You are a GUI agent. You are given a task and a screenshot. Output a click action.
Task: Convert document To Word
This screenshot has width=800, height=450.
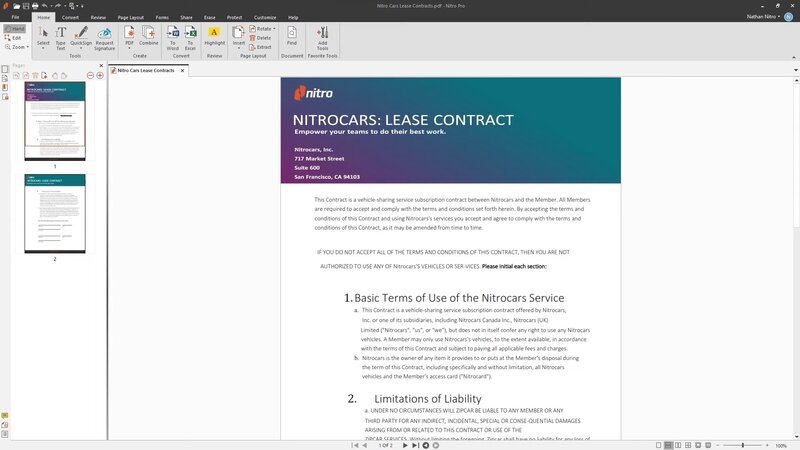[x=173, y=37]
